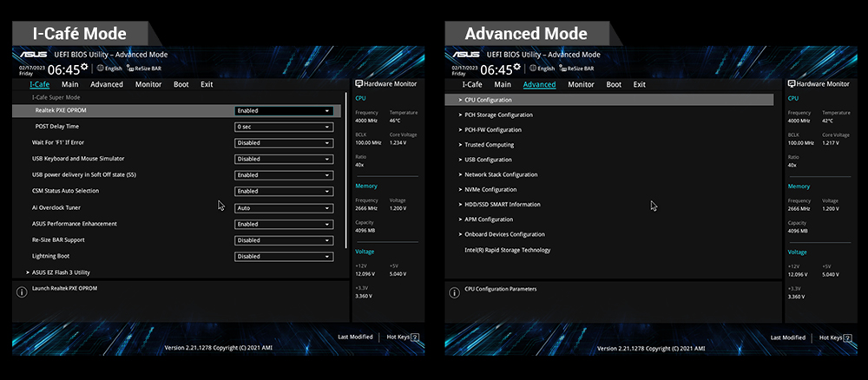Screen dimensions: 868x380
Task: Click ReSize BAR icon in Advanced Mode window
Action: point(563,69)
